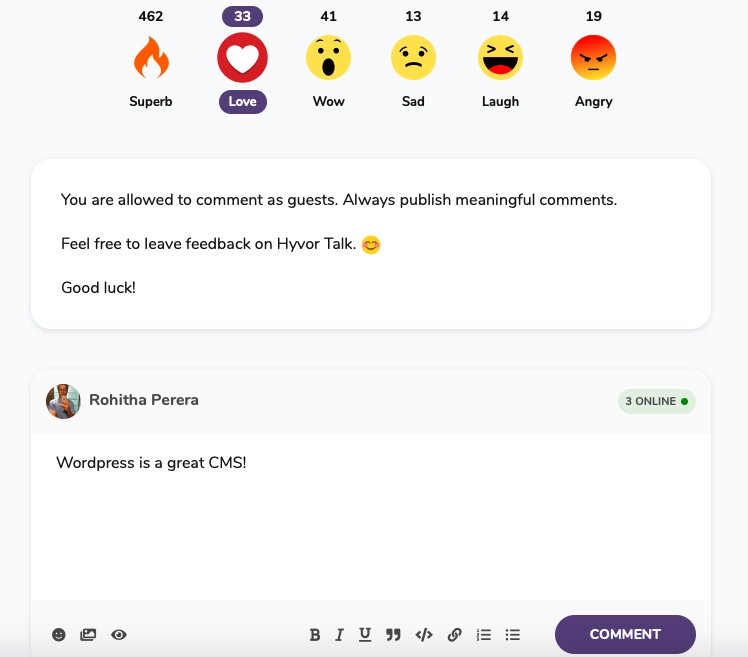
Task: Click the Sad label
Action: click(x=413, y=101)
